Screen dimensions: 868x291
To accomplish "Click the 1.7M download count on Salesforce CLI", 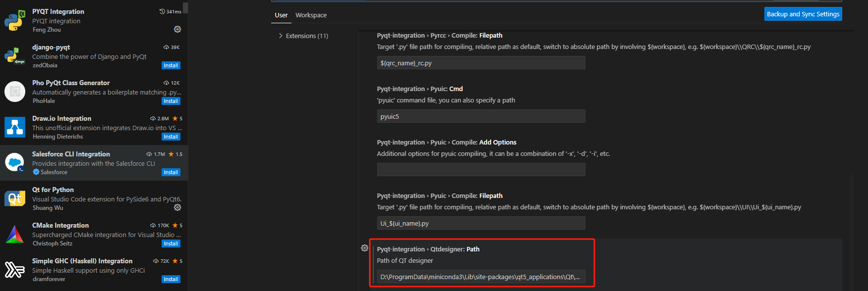I will [156, 154].
